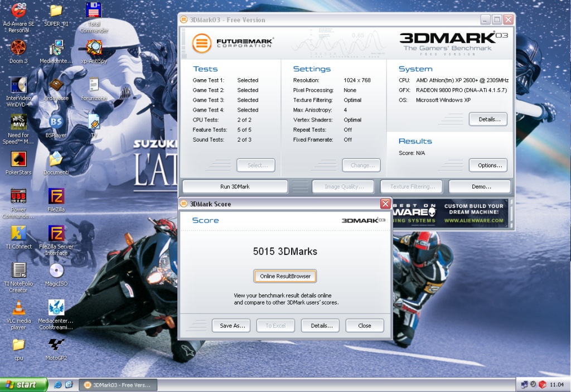Open the MotoGP2 game shortcut

point(56,345)
